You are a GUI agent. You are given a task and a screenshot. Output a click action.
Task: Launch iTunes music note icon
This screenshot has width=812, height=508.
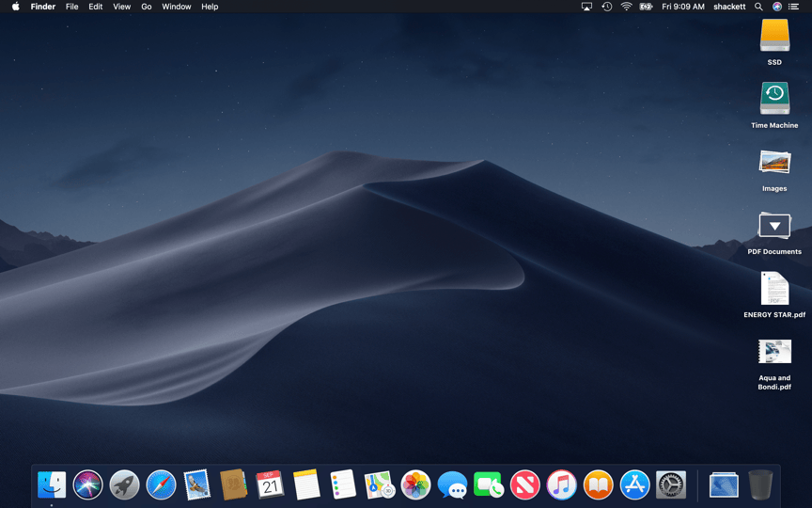(x=561, y=485)
